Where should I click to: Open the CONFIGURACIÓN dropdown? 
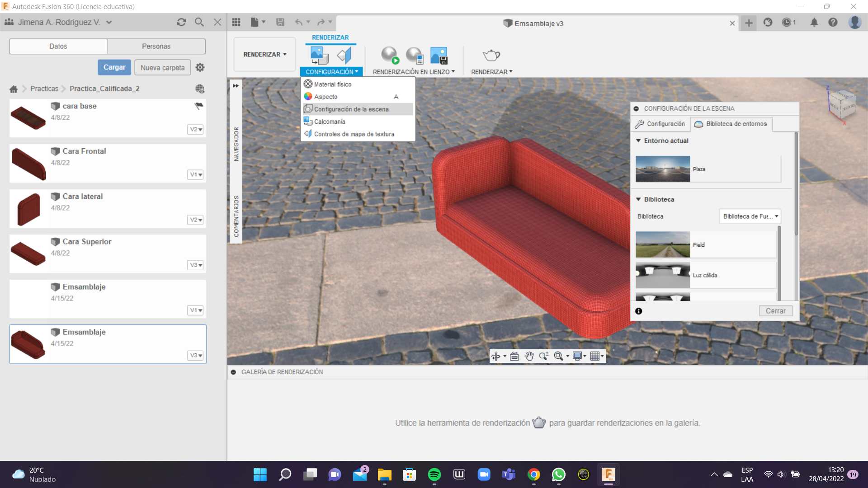pyautogui.click(x=331, y=72)
